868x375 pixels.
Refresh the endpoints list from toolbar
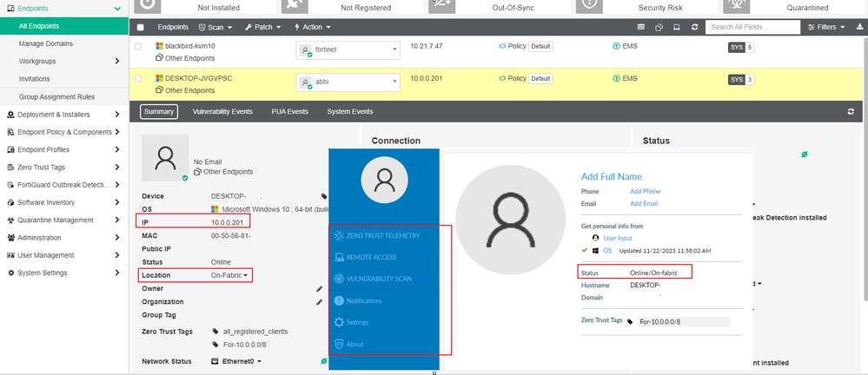(x=695, y=27)
